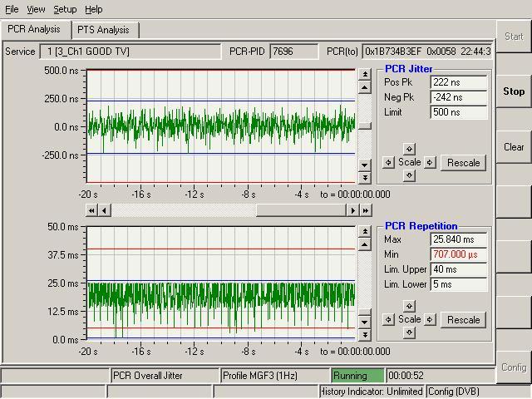This screenshot has width=532, height=399.
Task: Open the Setup menu
Action: (x=65, y=9)
